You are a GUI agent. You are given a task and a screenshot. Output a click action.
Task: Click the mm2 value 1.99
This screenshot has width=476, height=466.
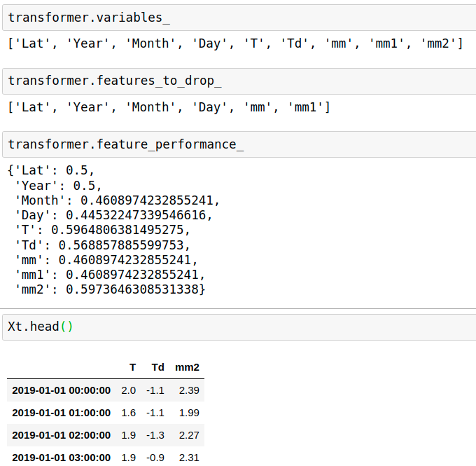189,413
